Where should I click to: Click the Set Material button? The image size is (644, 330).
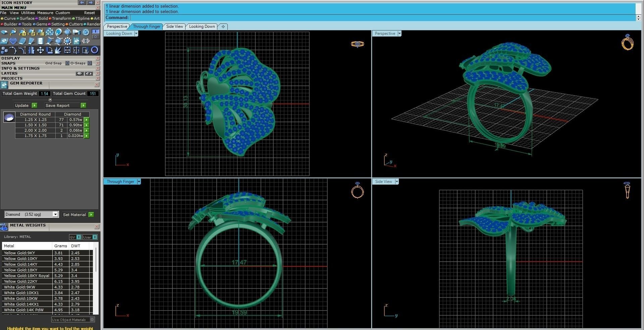coord(78,215)
